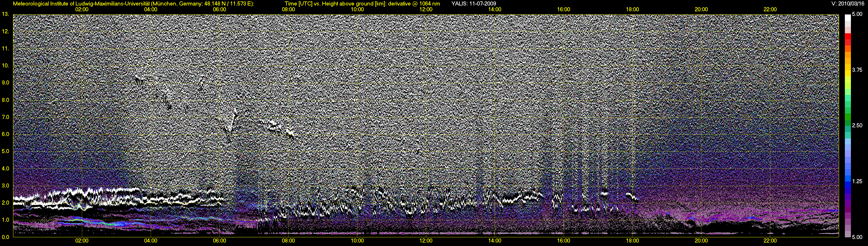
Task: Select the 10:00 label on the top time axis
Action: pyautogui.click(x=357, y=10)
